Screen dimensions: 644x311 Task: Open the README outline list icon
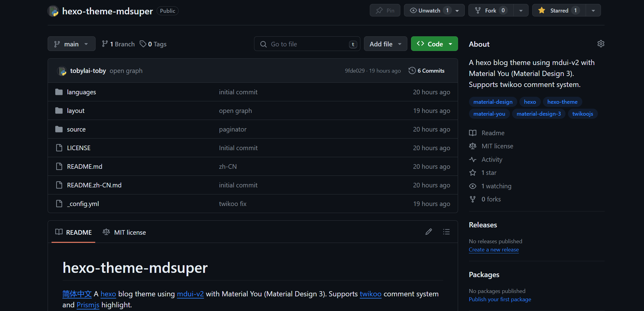(446, 232)
